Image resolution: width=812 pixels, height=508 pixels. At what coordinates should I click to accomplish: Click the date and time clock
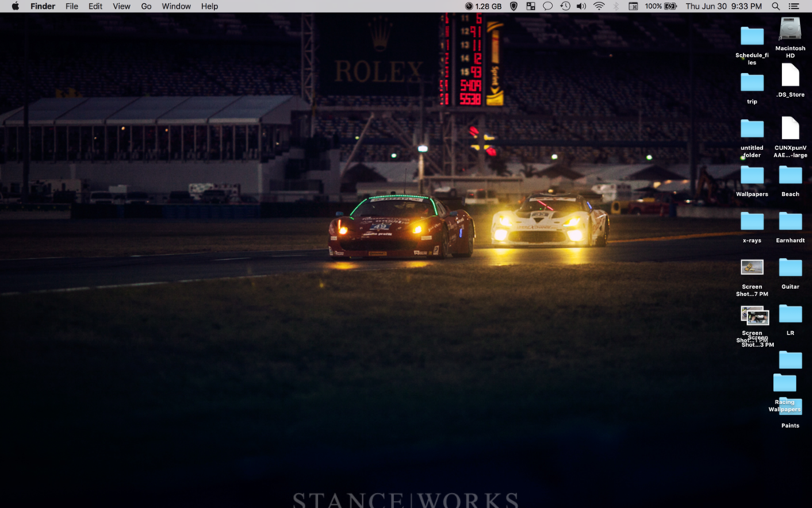click(723, 6)
